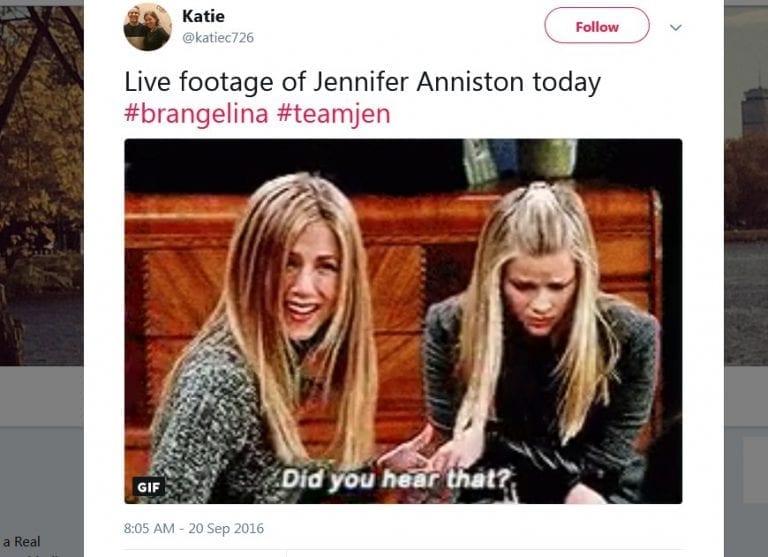Click the dimmed tower building in the backdrop
The image size is (768, 557).
(755, 110)
